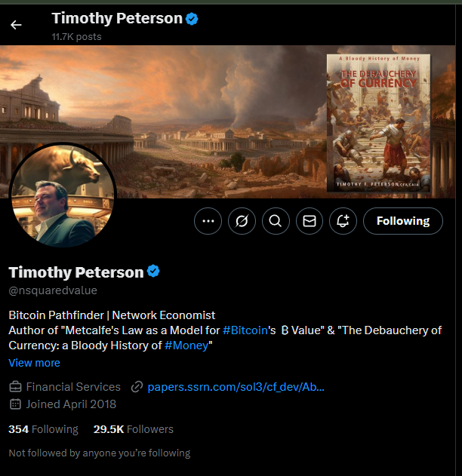
Task: Open the papers.ssrn.com website link
Action: 236,387
